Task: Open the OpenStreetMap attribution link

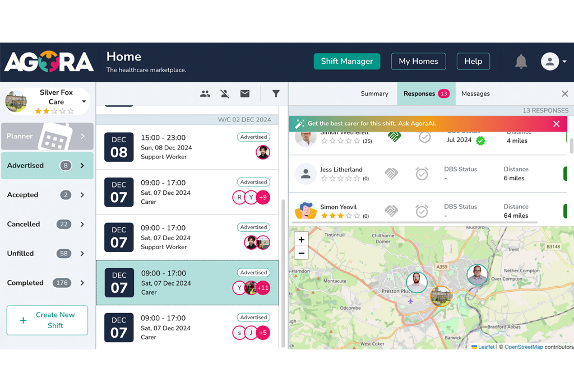Action: (x=524, y=347)
